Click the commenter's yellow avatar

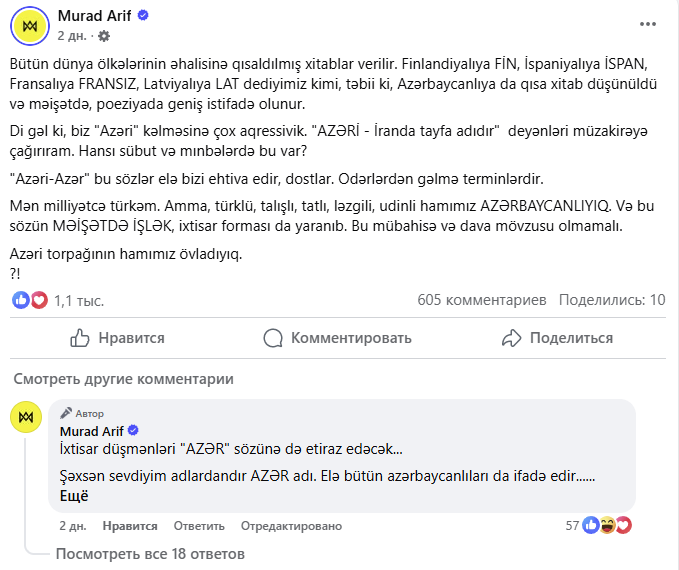tap(26, 417)
